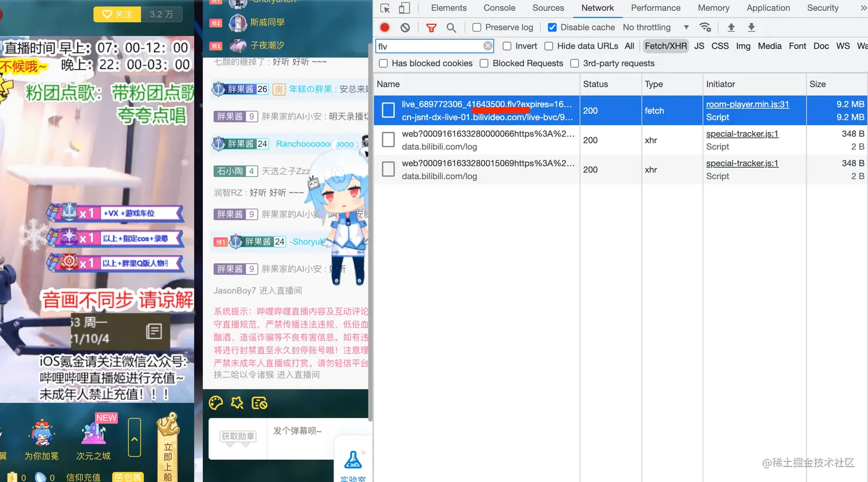
Task: Follow the streamer with 关注 button
Action: click(x=117, y=14)
